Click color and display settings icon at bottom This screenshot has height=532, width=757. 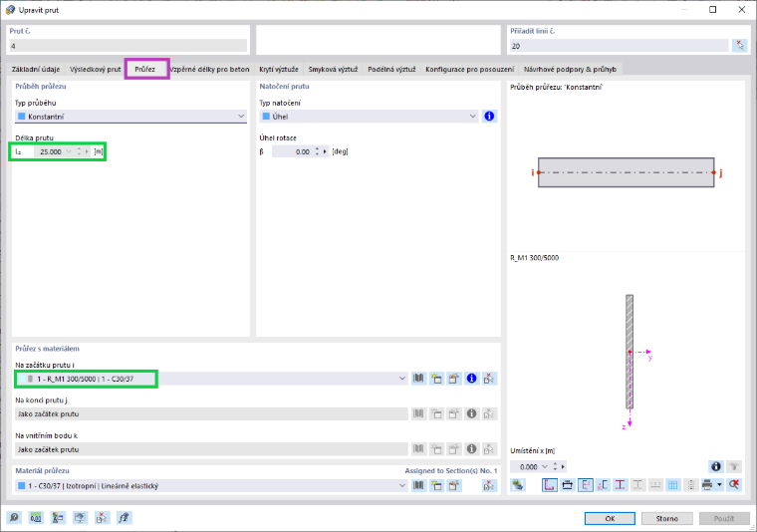[58, 518]
